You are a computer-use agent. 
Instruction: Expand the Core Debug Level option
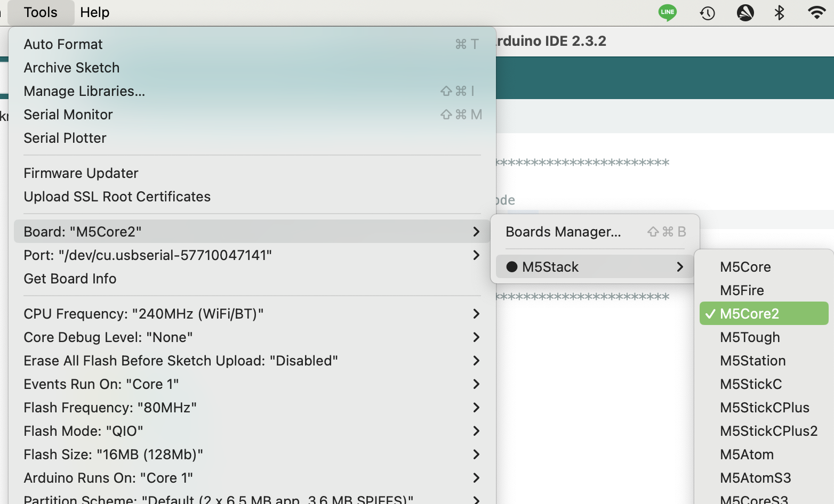(252, 337)
